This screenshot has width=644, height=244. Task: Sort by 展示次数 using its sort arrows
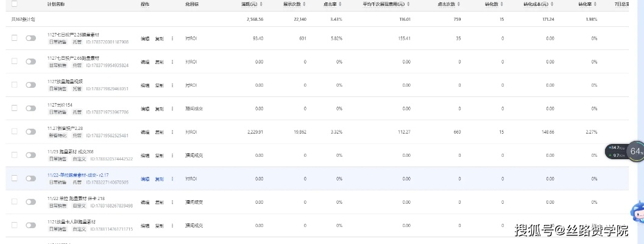click(305, 4)
